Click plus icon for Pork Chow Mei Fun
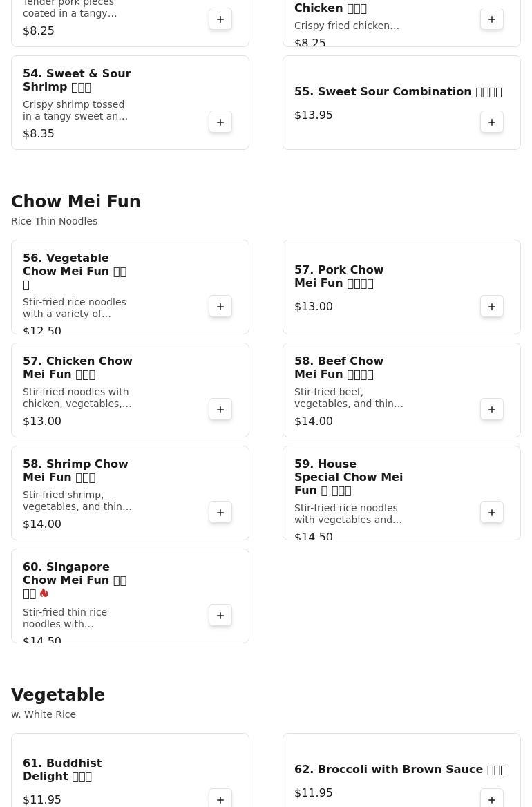 492,307
